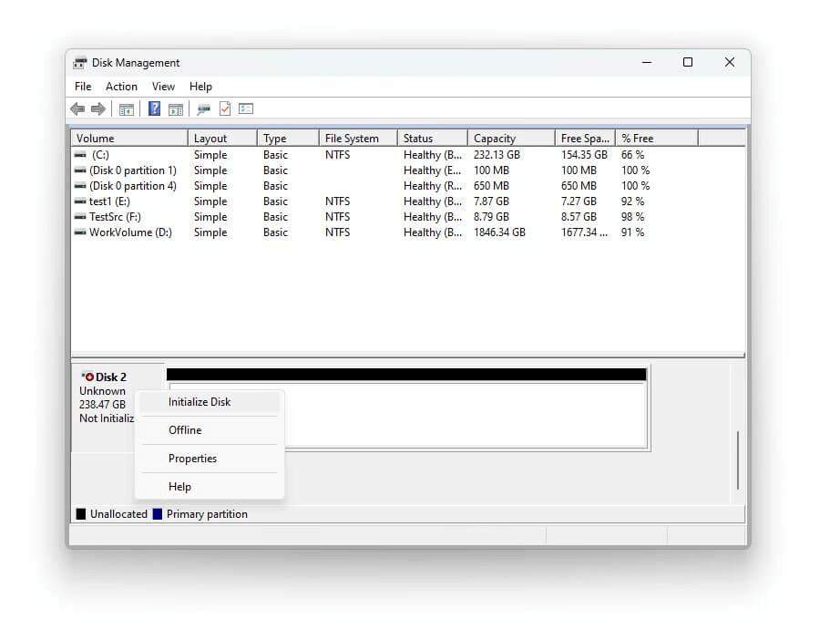Open the File menu

tap(83, 87)
